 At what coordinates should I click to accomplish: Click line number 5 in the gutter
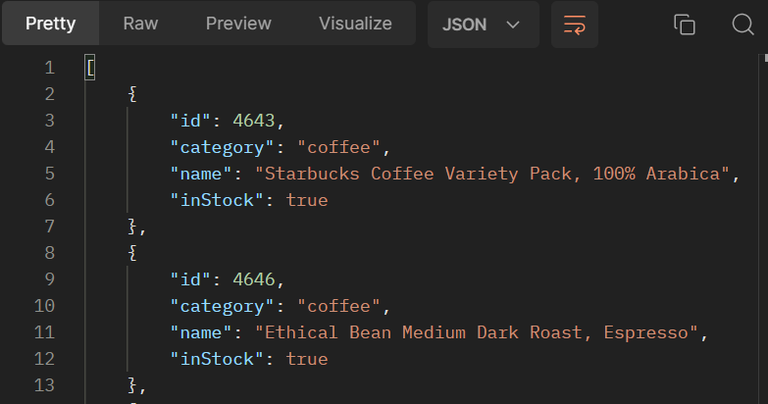49,173
